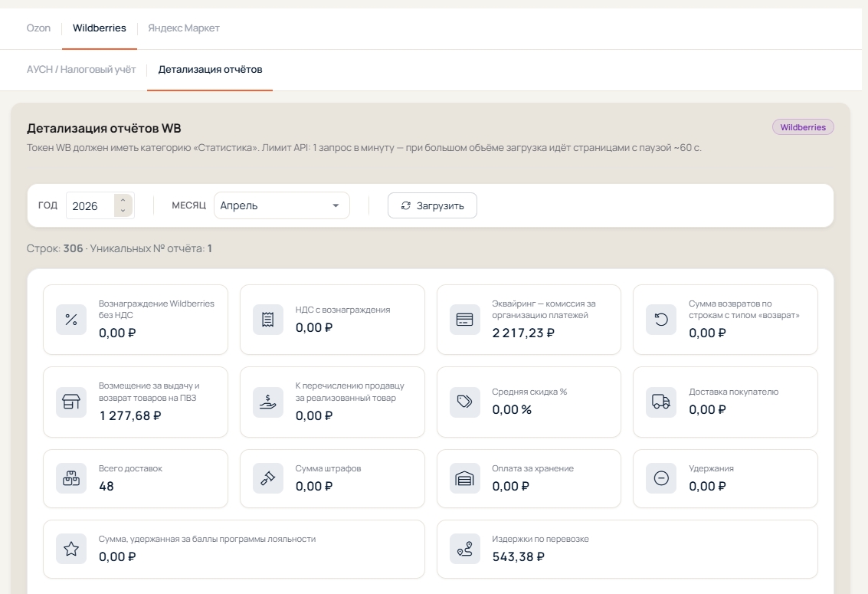Go to АУСН / Налоговый учёт tab

(x=81, y=69)
